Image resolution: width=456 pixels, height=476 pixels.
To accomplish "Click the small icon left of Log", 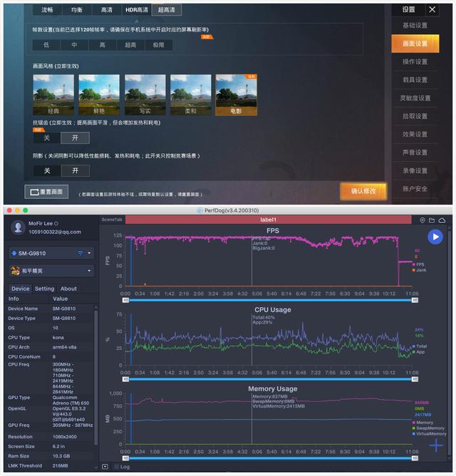I will (x=105, y=467).
